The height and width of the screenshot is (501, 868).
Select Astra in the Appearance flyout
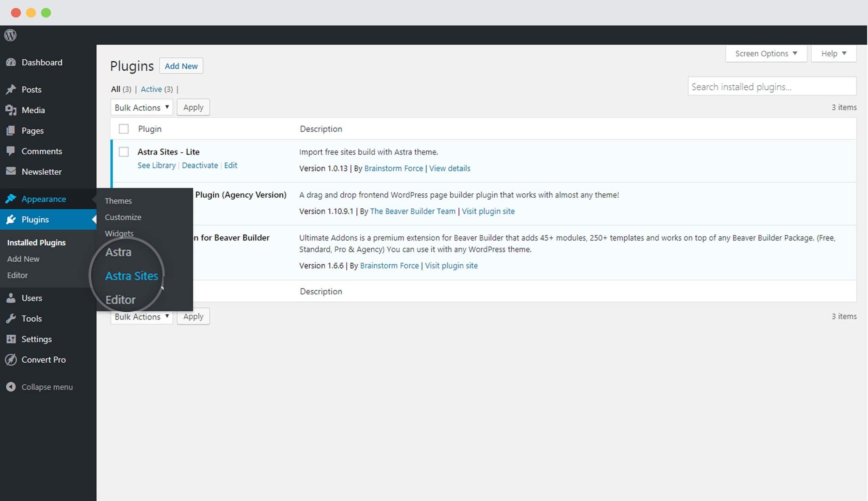pos(118,252)
